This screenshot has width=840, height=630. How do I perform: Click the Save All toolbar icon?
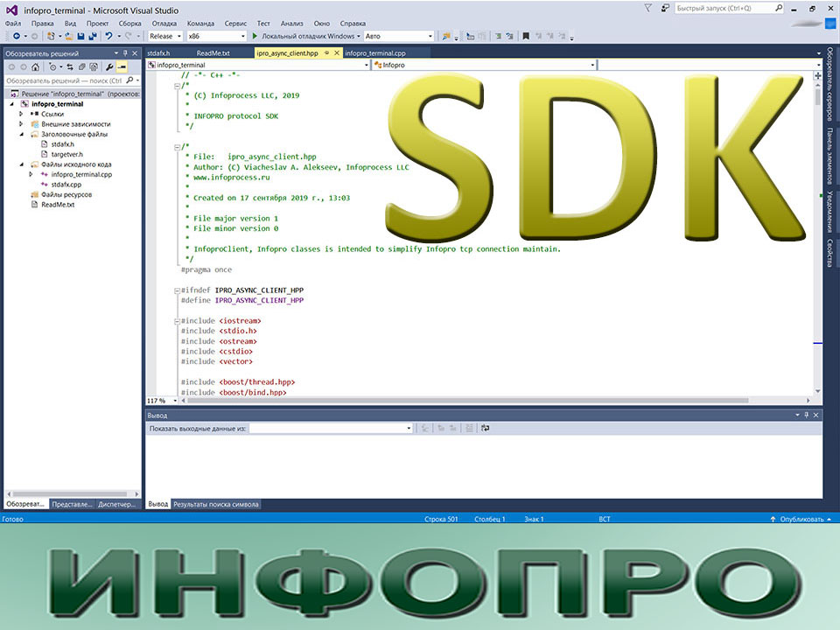coord(93,36)
